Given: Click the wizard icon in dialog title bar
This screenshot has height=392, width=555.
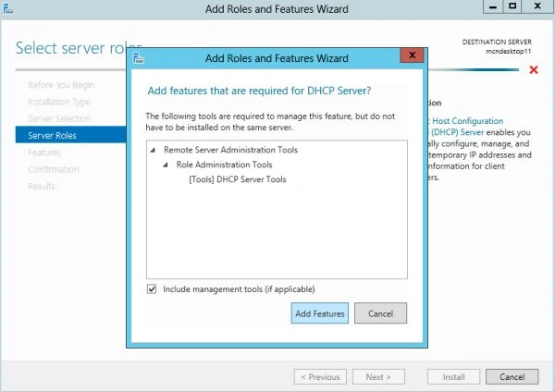Looking at the screenshot, I should point(139,57).
